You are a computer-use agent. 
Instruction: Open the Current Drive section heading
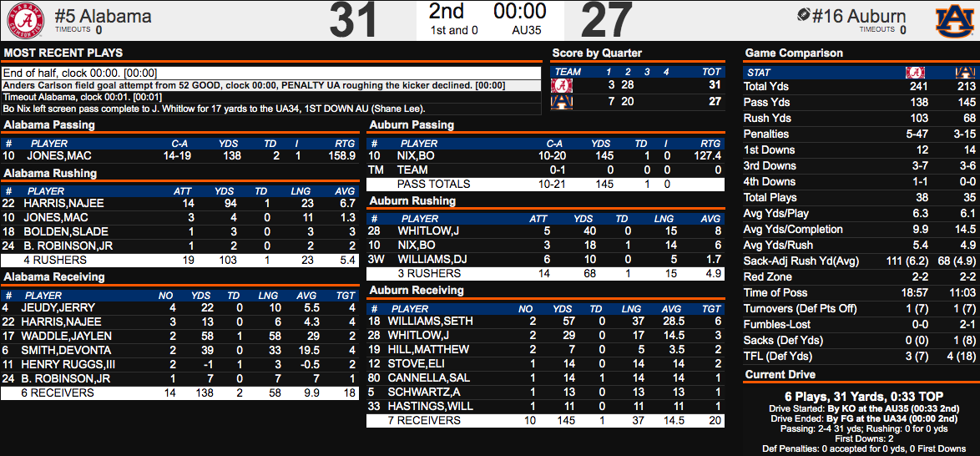[x=780, y=374]
